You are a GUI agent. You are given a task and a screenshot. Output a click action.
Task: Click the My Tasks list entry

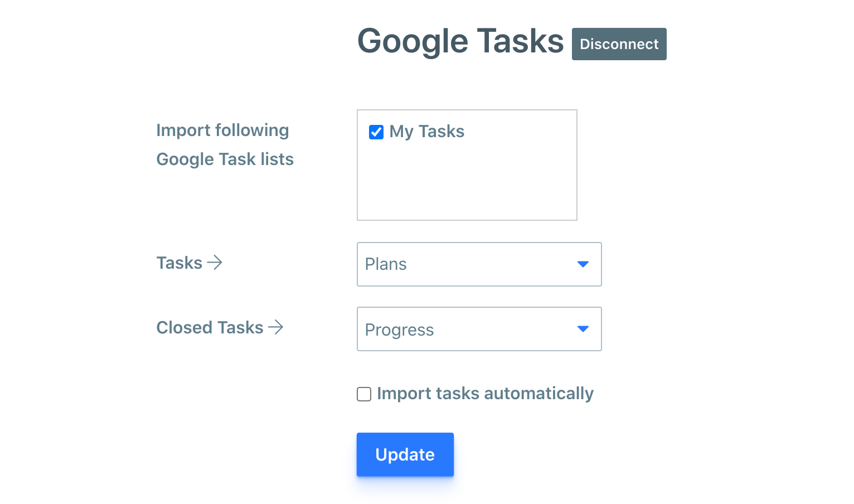coord(426,132)
